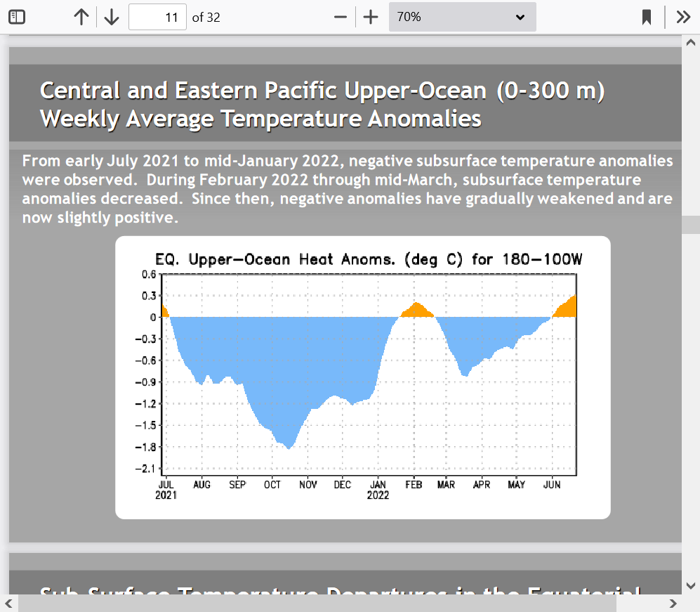Click the vertical scrollbar down arrow

(691, 585)
